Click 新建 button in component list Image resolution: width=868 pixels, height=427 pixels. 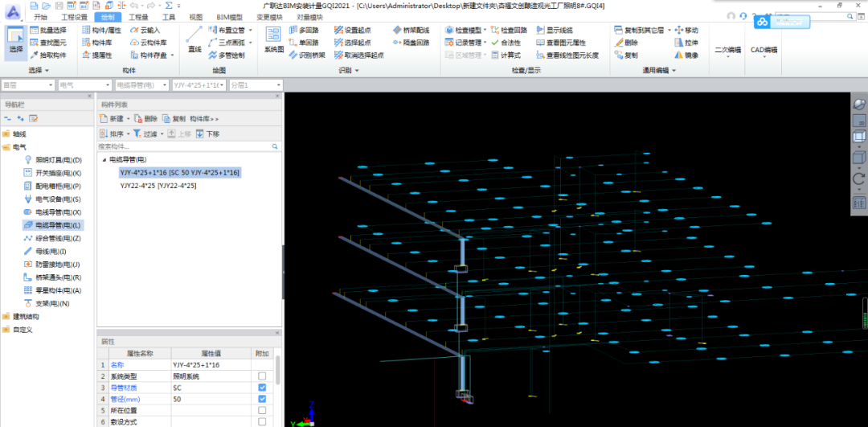112,118
